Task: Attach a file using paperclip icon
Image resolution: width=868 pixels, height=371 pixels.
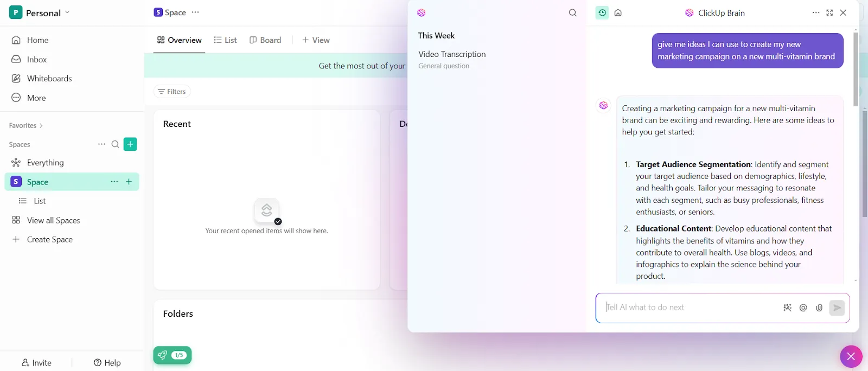Action: tap(819, 308)
